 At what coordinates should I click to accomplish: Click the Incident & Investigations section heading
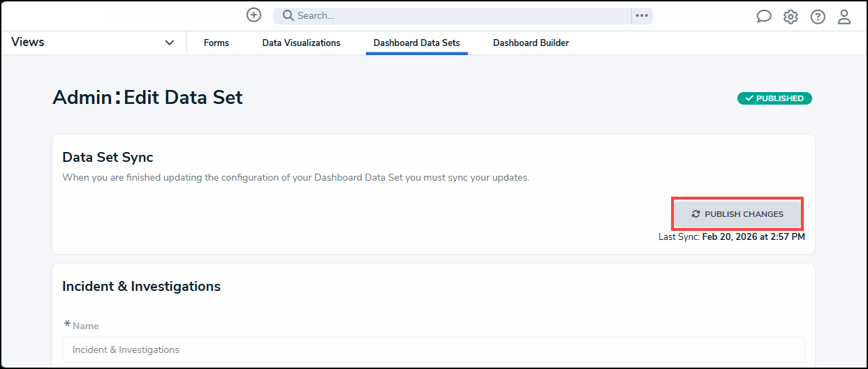141,286
